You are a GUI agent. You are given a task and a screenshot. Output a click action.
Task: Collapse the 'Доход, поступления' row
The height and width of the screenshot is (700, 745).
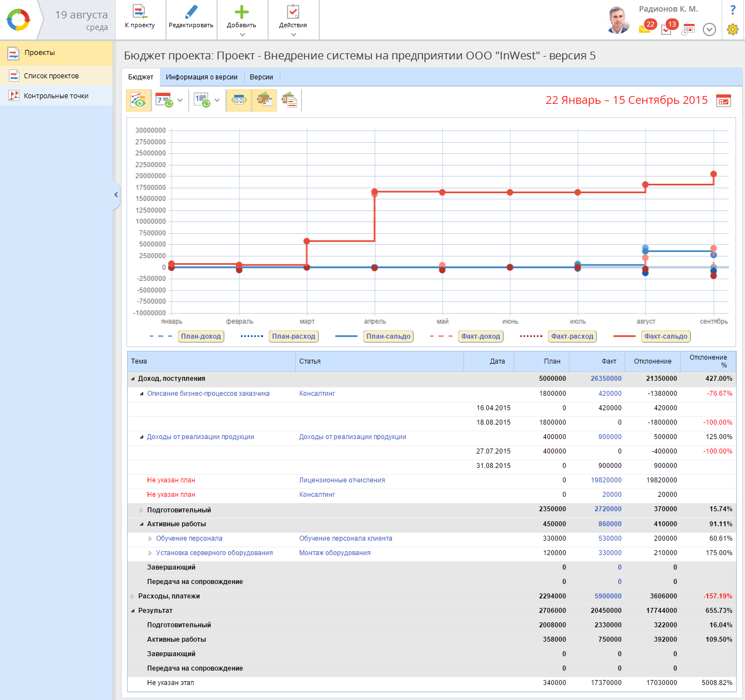[133, 379]
